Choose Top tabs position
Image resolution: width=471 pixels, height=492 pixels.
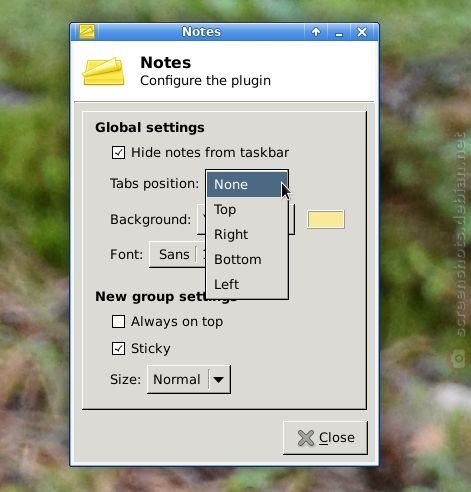tap(247, 210)
